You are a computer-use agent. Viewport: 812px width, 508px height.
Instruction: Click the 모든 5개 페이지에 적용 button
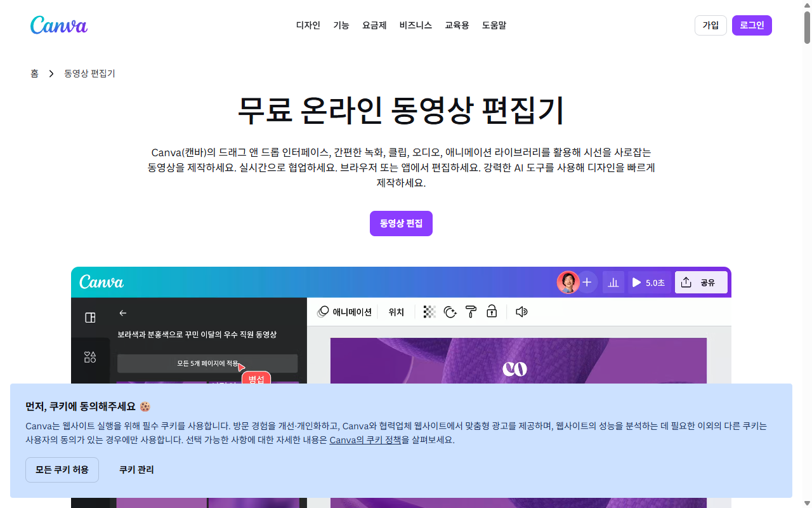click(207, 363)
